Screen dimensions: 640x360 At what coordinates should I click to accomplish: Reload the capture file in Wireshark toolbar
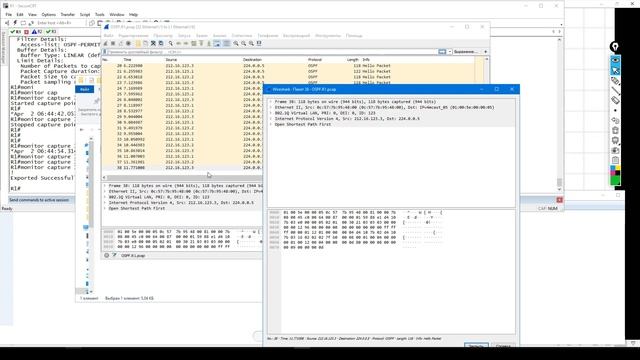(x=161, y=43)
